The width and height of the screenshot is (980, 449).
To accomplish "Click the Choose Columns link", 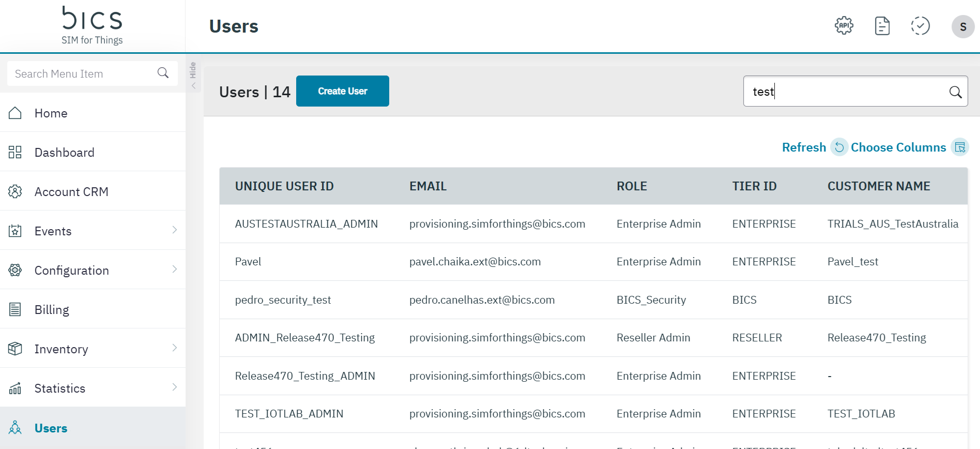I will (898, 147).
